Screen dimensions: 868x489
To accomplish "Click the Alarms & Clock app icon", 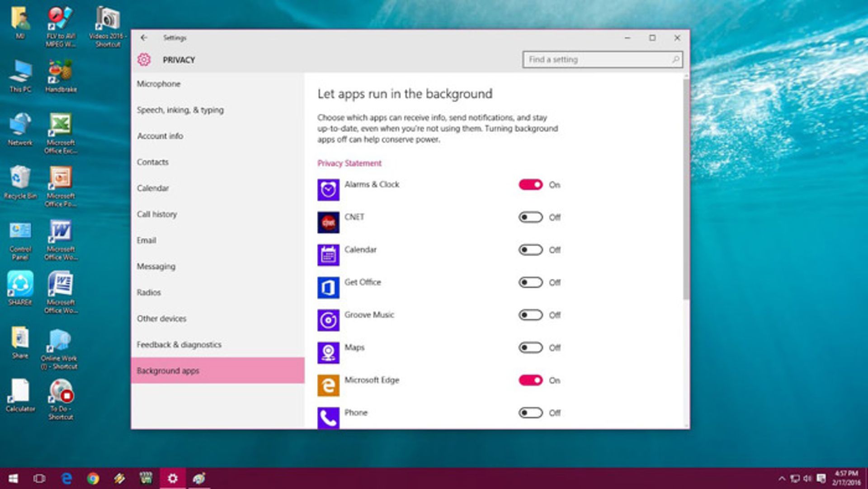I will click(x=328, y=190).
